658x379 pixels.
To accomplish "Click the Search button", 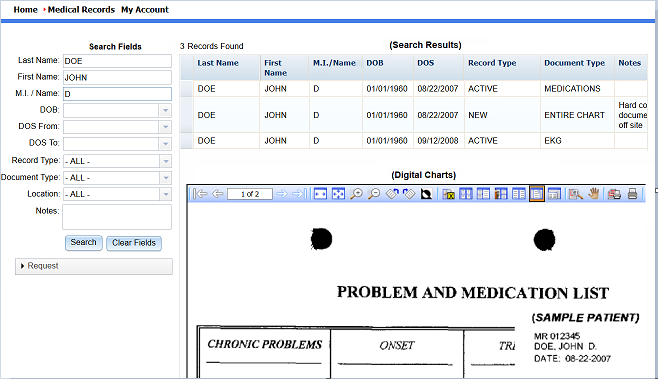I will click(84, 243).
